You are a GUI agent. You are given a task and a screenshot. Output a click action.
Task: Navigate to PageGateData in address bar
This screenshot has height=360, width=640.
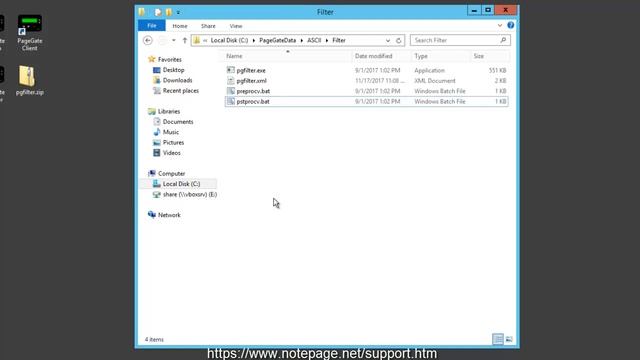pos(278,40)
